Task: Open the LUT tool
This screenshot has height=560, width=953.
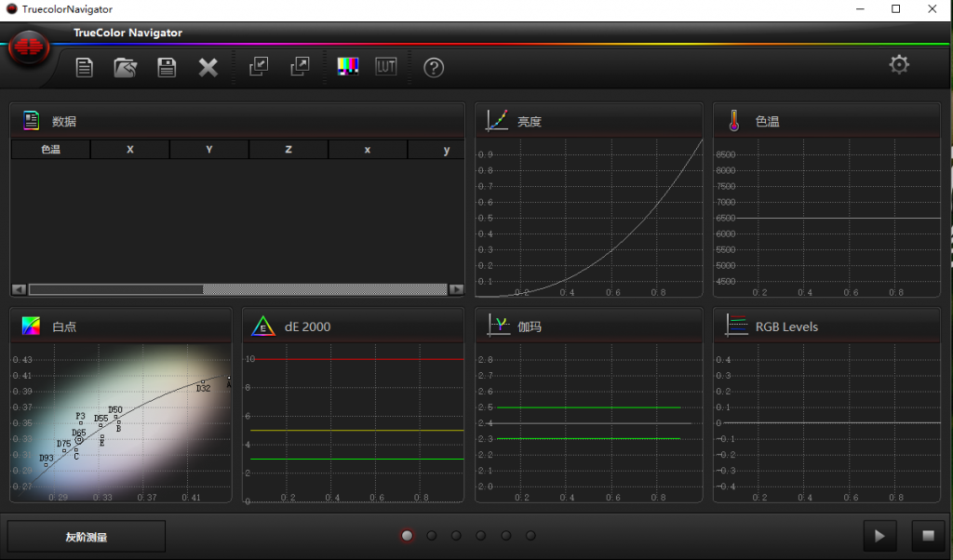Action: (x=386, y=66)
